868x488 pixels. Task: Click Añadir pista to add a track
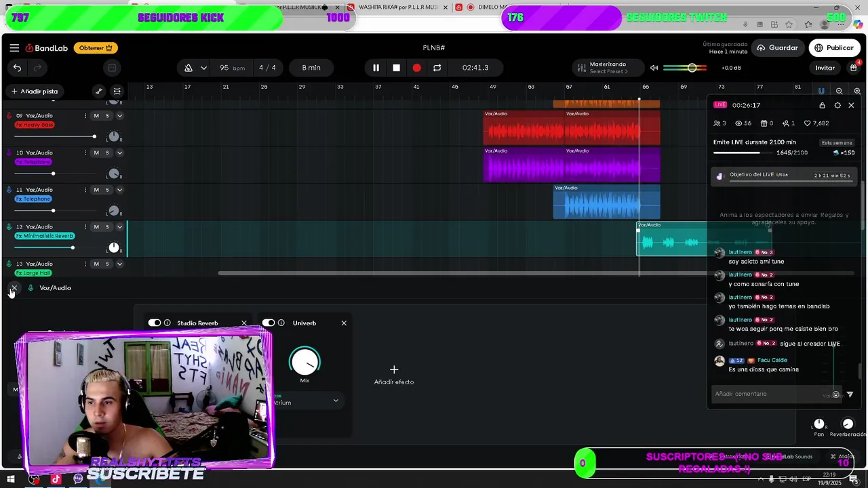coord(34,91)
